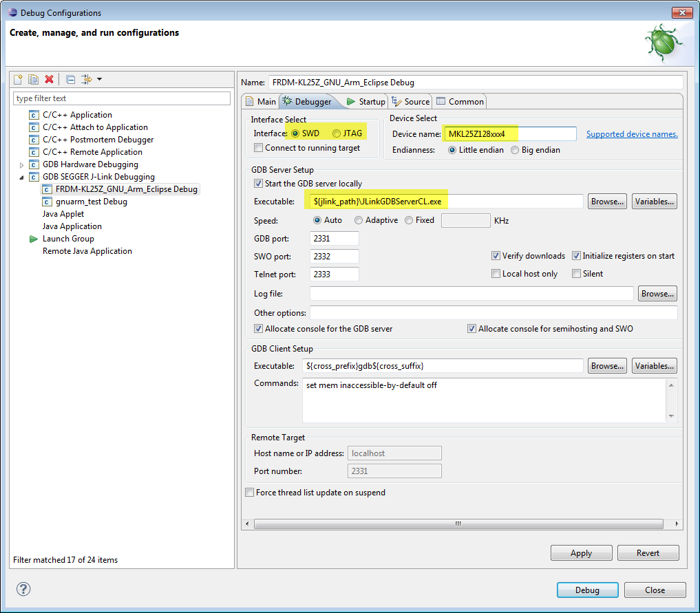The image size is (700, 613).
Task: Click the Duplicate launch configuration icon
Action: [x=33, y=80]
